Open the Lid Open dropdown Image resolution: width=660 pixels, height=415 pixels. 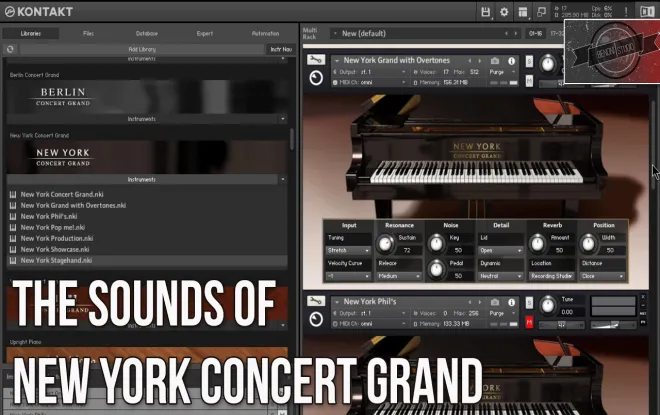[x=500, y=250]
